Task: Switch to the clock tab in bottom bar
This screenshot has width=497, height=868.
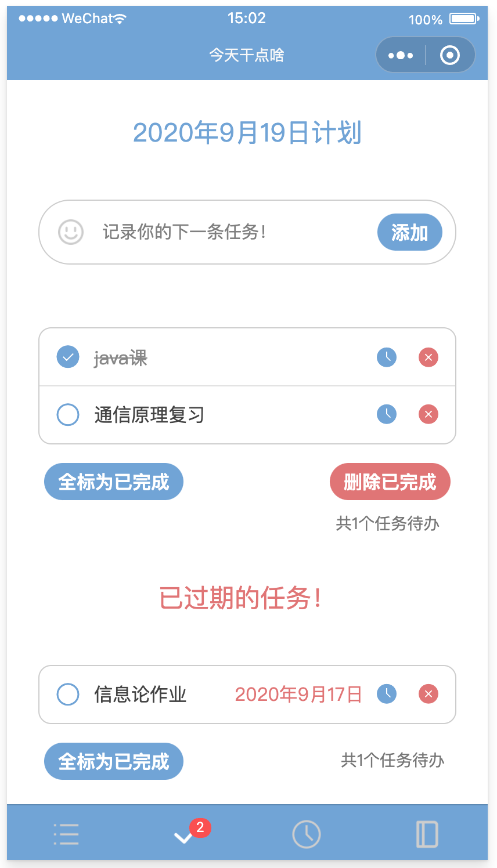Action: coord(306,834)
